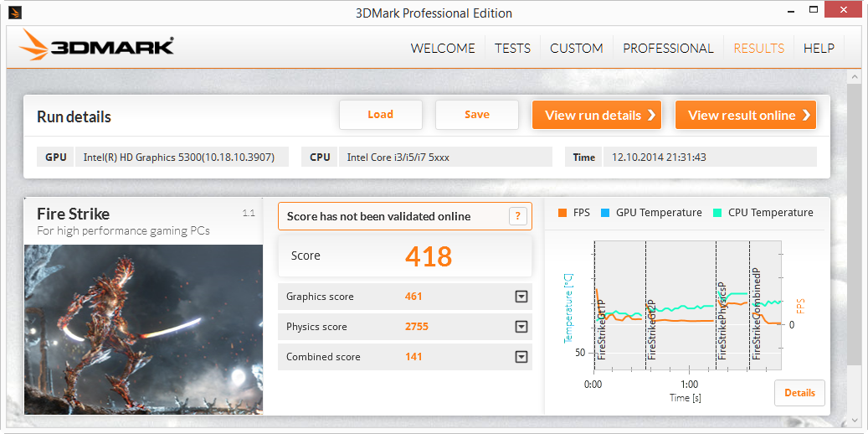The height and width of the screenshot is (434, 868).
Task: Open View run details
Action: point(597,115)
